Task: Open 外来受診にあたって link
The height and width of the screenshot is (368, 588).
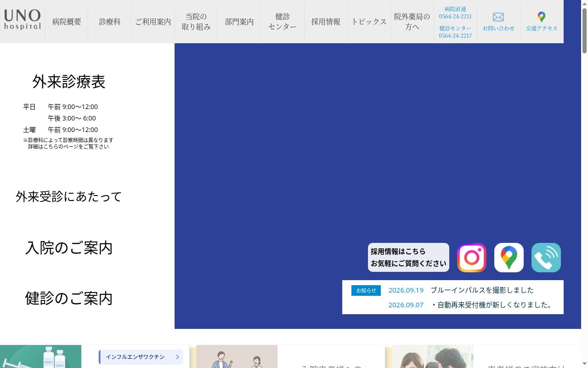Action: click(69, 196)
